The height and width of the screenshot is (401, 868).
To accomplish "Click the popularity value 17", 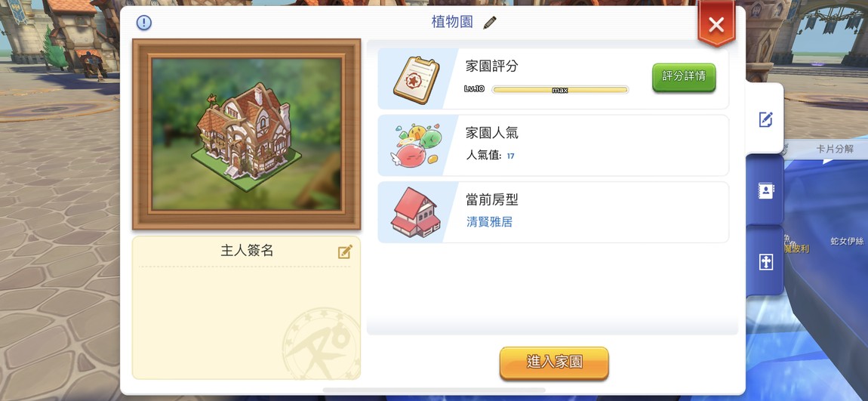I will pos(510,156).
